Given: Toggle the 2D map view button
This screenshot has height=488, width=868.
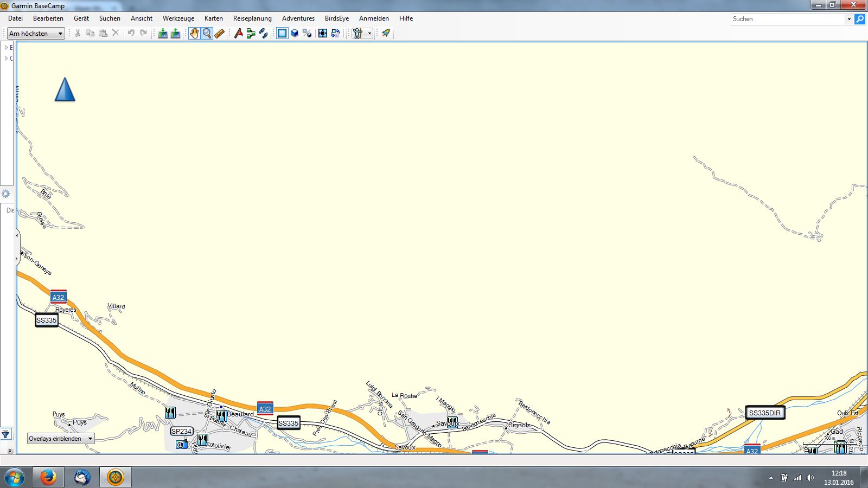Looking at the screenshot, I should click(x=282, y=34).
